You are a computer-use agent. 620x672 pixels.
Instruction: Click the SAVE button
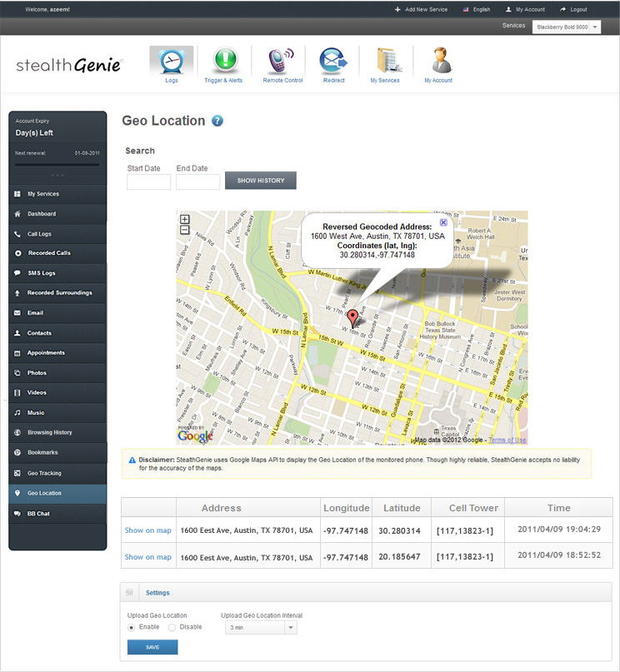152,647
